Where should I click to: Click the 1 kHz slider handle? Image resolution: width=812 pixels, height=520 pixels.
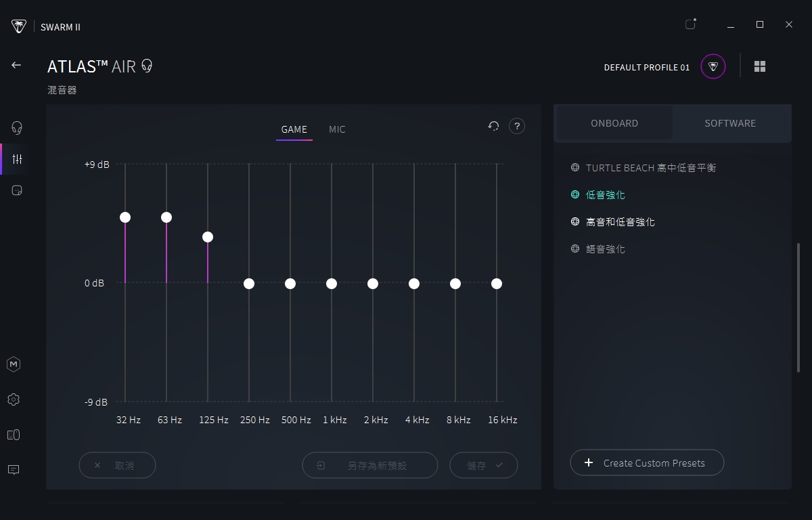332,284
